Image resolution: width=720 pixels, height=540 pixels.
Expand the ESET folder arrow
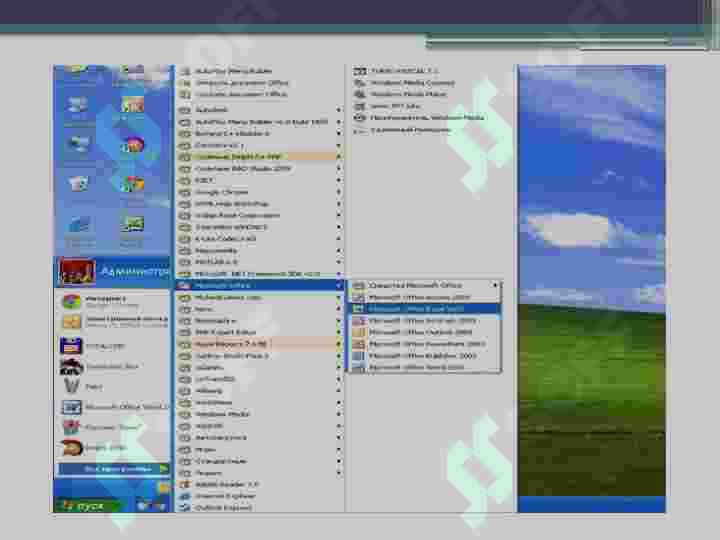[x=339, y=180]
